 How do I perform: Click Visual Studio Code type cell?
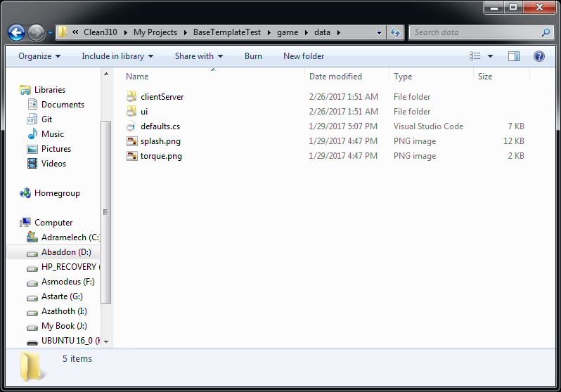(x=428, y=126)
